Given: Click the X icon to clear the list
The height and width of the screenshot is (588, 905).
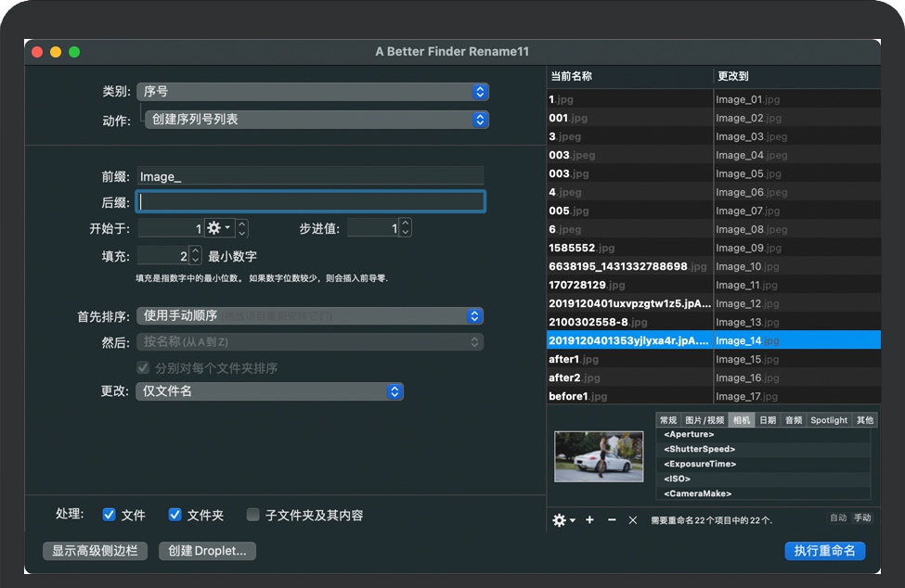Looking at the screenshot, I should (633, 520).
